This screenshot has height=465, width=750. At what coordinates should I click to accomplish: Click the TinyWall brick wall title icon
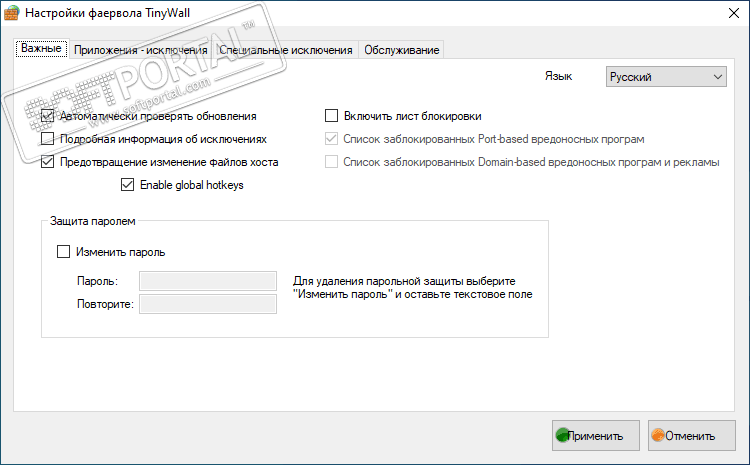coord(11,13)
